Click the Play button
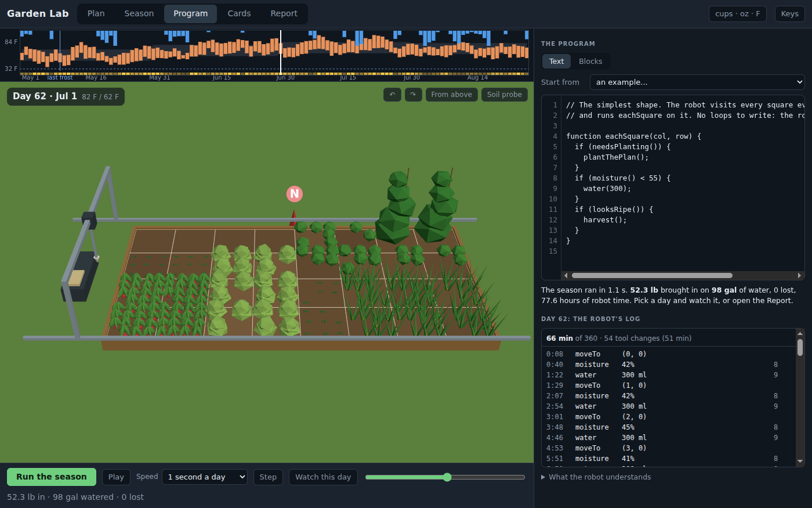 pyautogui.click(x=116, y=477)
